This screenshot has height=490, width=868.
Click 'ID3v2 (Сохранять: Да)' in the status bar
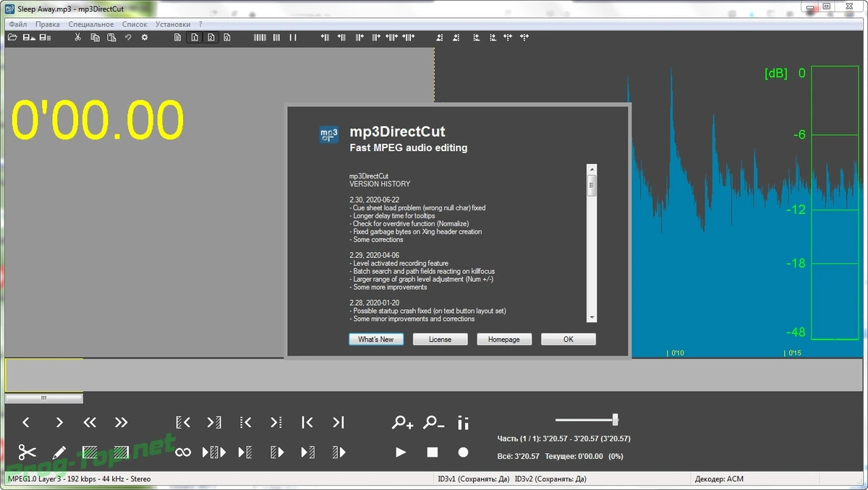tap(550, 479)
